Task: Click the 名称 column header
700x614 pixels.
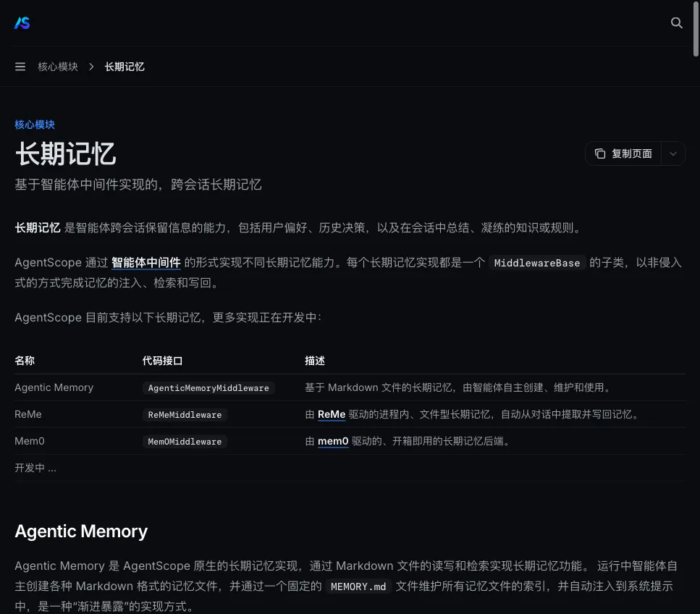Action: tap(25, 361)
